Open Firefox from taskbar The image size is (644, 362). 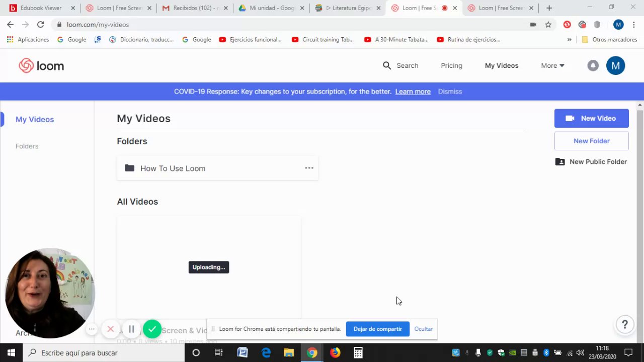point(335,352)
